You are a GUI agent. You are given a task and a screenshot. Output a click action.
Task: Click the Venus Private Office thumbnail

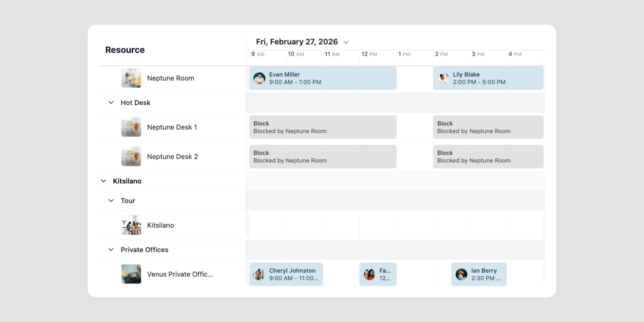(131, 274)
